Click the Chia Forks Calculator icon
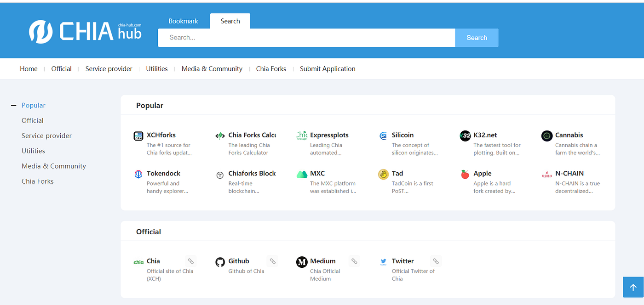Screen dimensions: 644x305 (220, 136)
